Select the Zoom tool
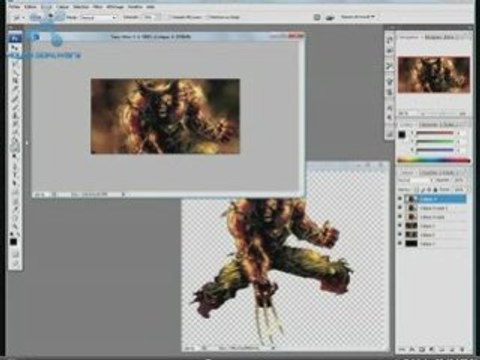480x360 pixels. 15,226
